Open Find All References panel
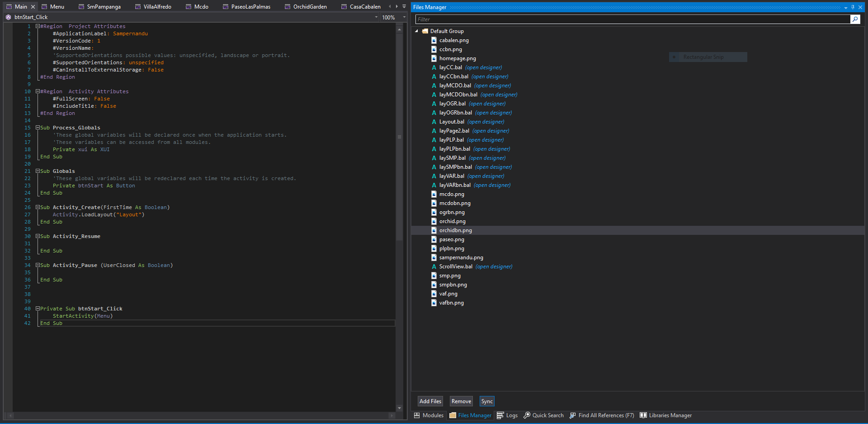The width and height of the screenshot is (868, 424). 602,415
